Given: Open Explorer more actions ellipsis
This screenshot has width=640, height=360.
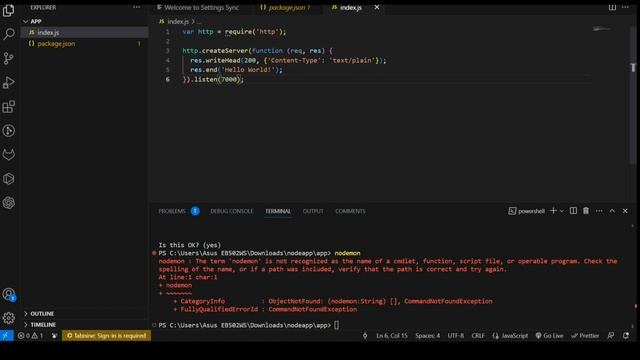Looking at the screenshot, I should [x=137, y=7].
